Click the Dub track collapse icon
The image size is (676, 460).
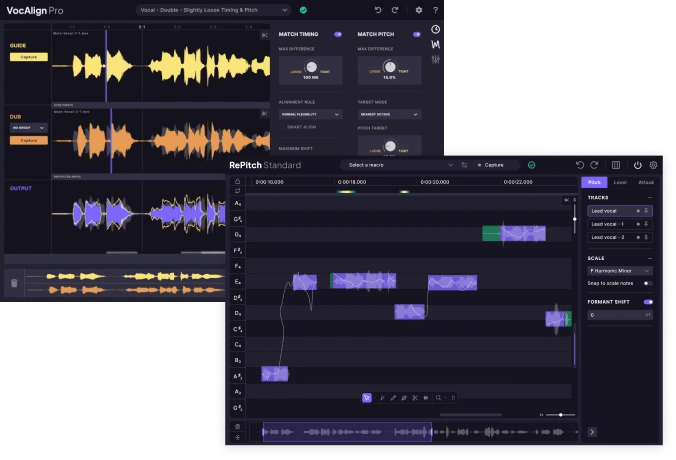pos(264,114)
